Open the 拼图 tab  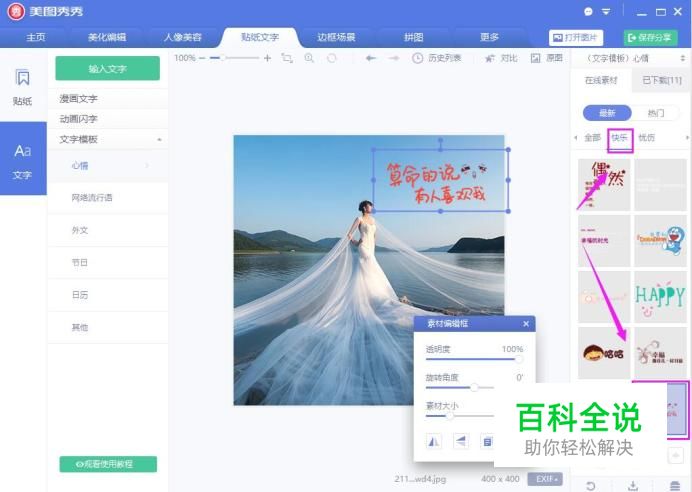click(414, 37)
